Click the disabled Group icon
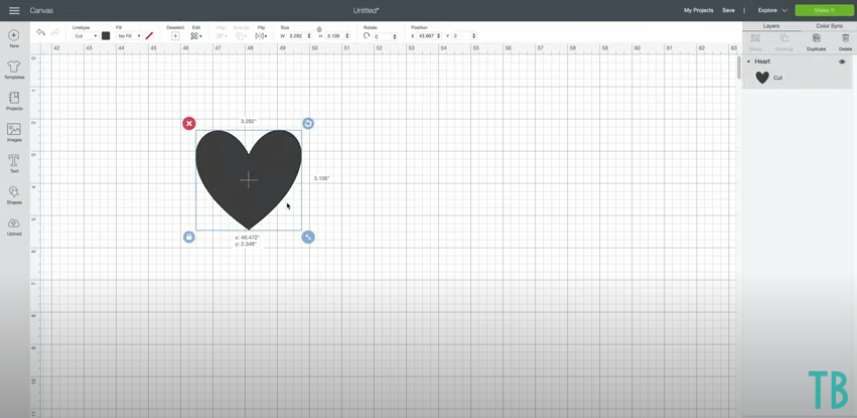The width and height of the screenshot is (857, 418). pos(755,42)
